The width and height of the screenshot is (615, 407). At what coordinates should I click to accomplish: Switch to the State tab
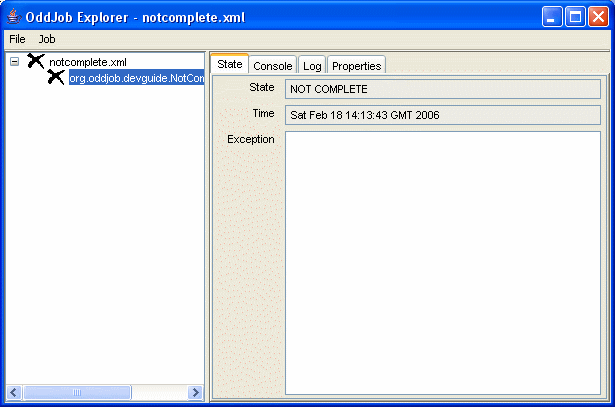click(229, 64)
